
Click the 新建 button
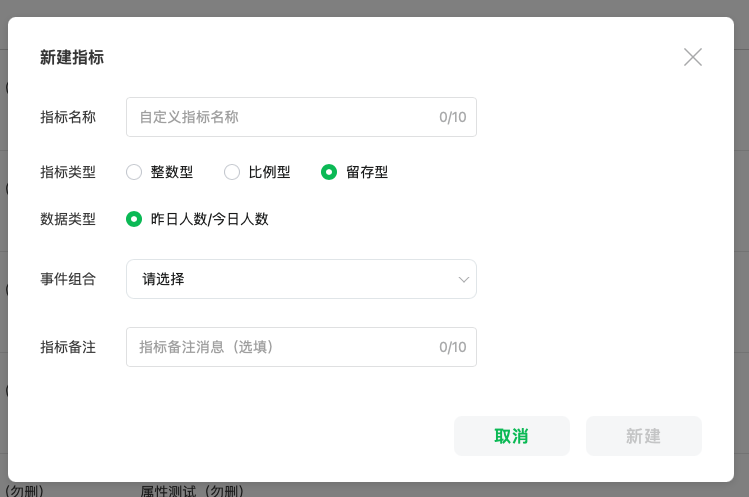tap(644, 436)
